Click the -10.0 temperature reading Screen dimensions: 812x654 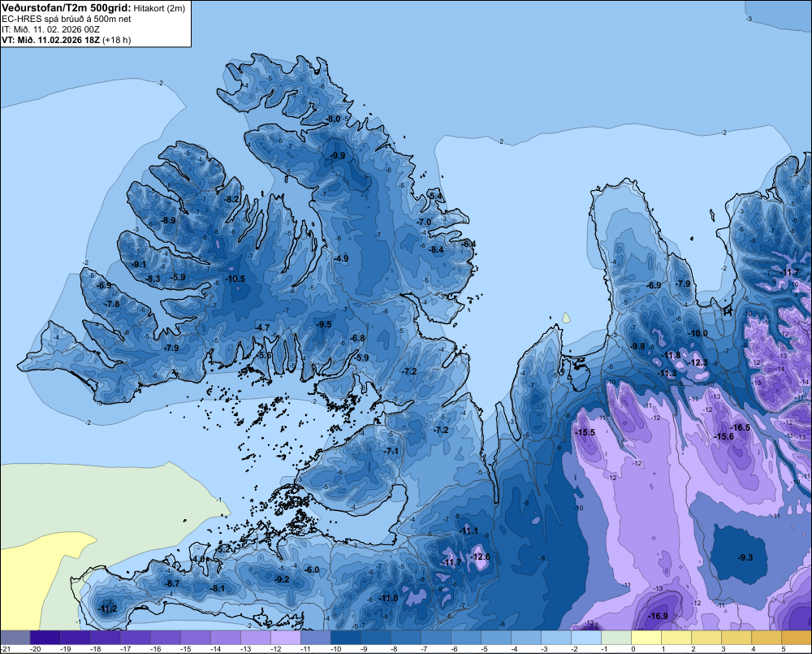pos(697,333)
